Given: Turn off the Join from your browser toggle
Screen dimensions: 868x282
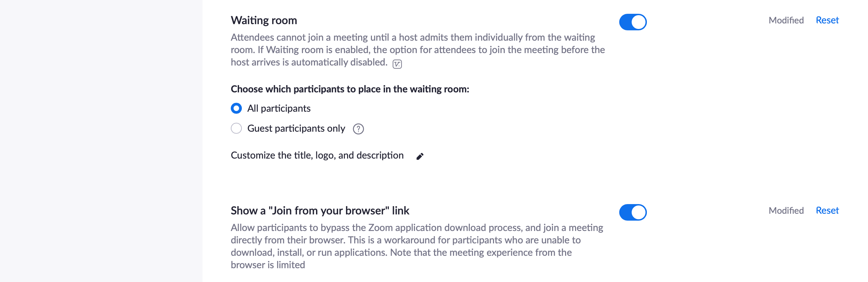Looking at the screenshot, I should (633, 212).
